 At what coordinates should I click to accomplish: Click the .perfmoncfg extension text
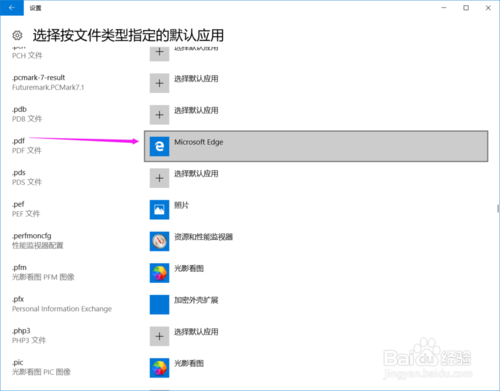(x=32, y=236)
